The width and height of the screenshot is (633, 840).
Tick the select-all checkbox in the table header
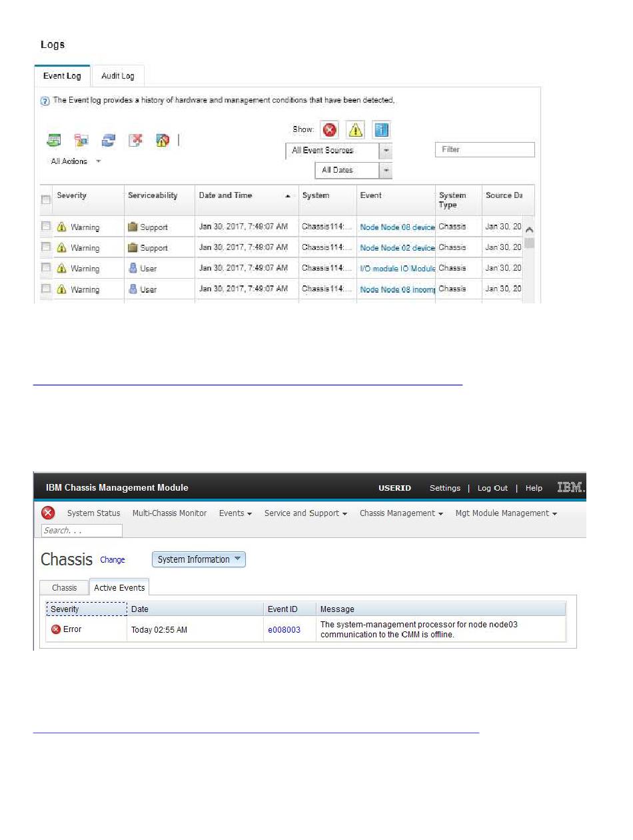[x=46, y=199]
